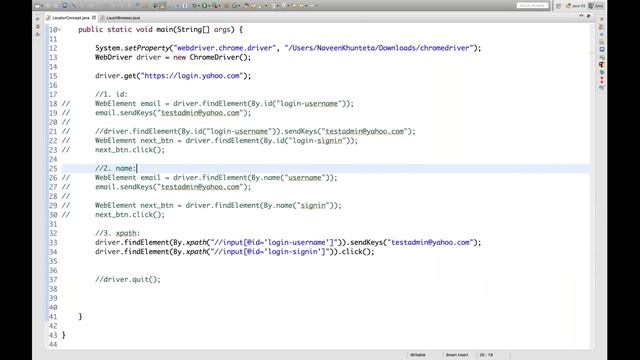The width and height of the screenshot is (640, 360).
Task: Open dropdown arrow next to New icon
Action: pos(42,6)
